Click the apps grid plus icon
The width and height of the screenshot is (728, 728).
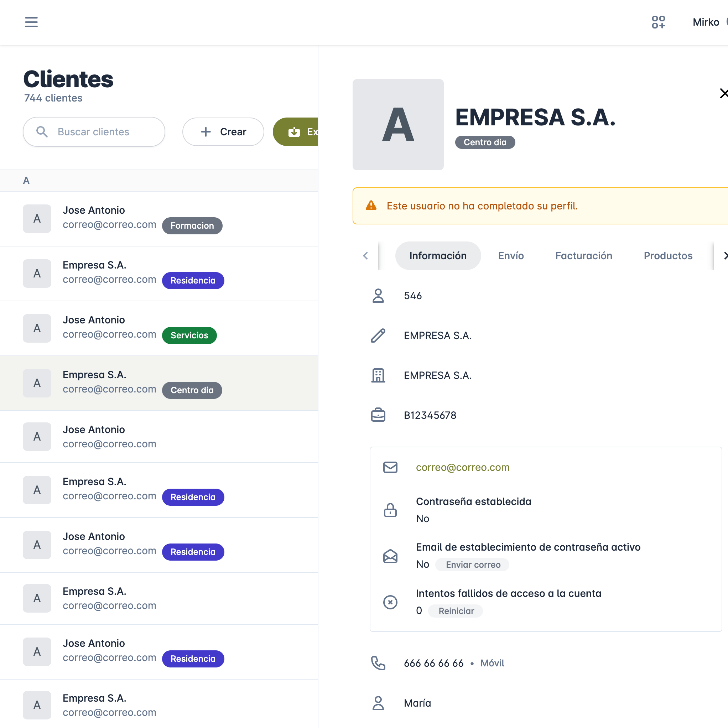point(658,22)
